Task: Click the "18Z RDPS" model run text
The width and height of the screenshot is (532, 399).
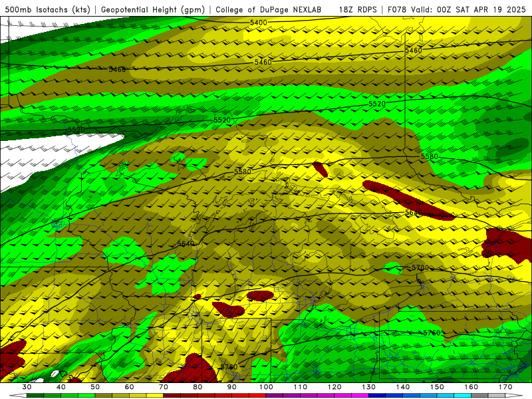Action: tap(358, 10)
